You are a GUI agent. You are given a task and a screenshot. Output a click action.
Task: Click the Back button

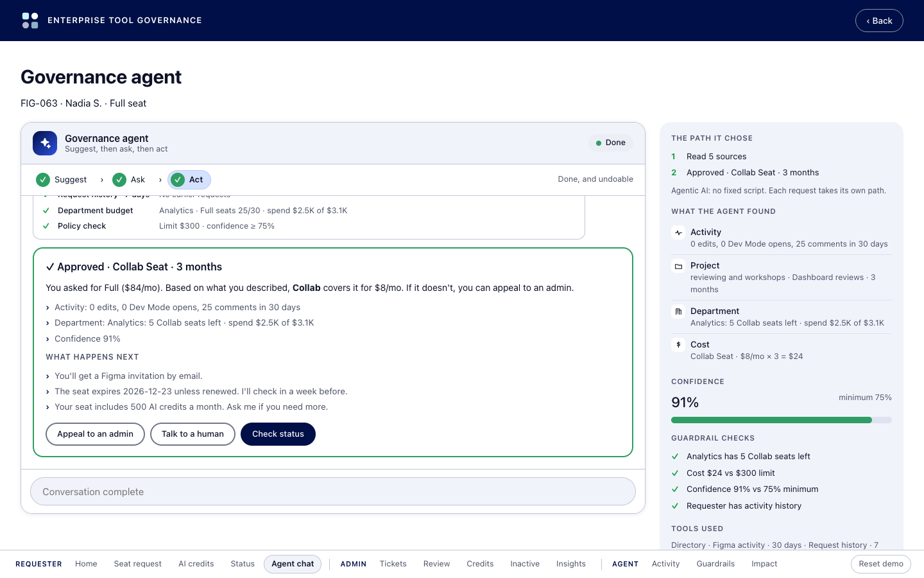click(x=879, y=21)
